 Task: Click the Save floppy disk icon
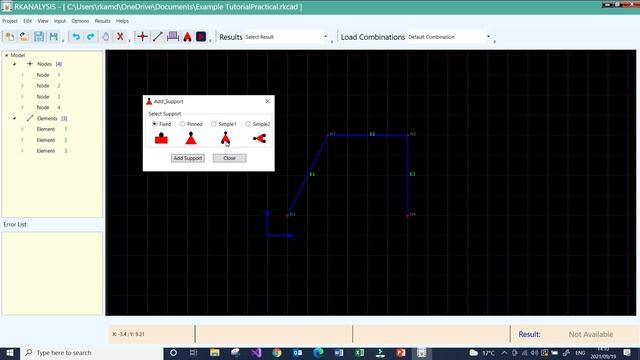[39, 37]
